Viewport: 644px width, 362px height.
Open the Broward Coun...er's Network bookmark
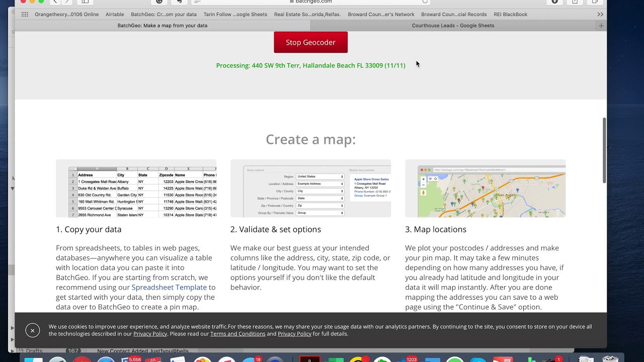pyautogui.click(x=381, y=15)
